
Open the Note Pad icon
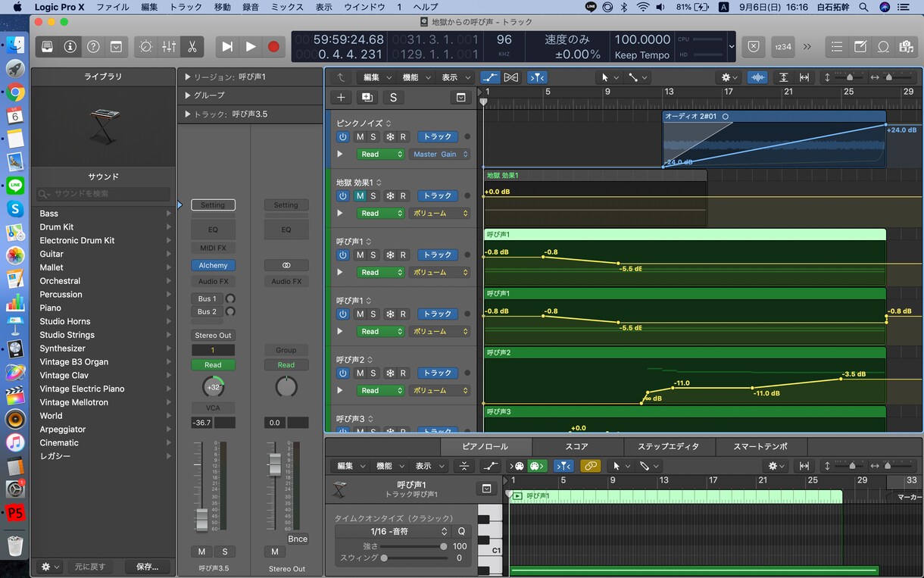(860, 46)
